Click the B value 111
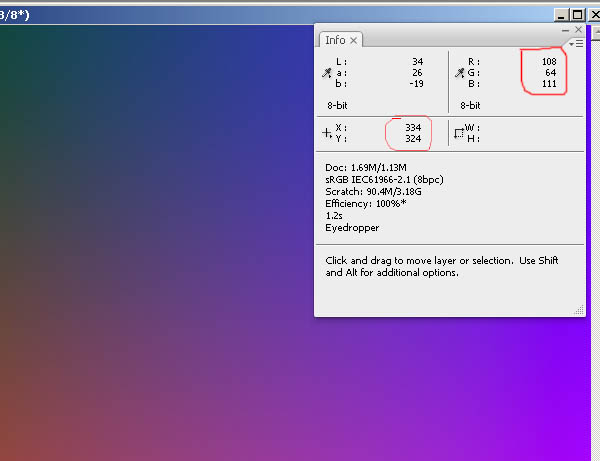The image size is (600, 461). [549, 84]
